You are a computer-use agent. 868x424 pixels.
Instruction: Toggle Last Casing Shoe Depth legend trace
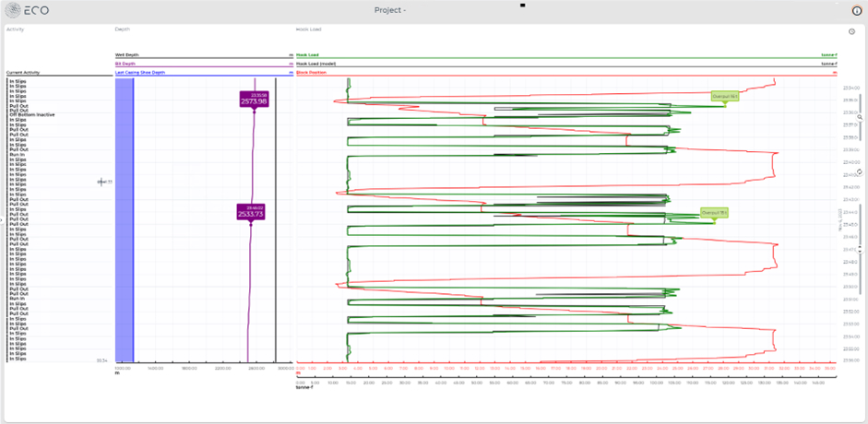[139, 72]
